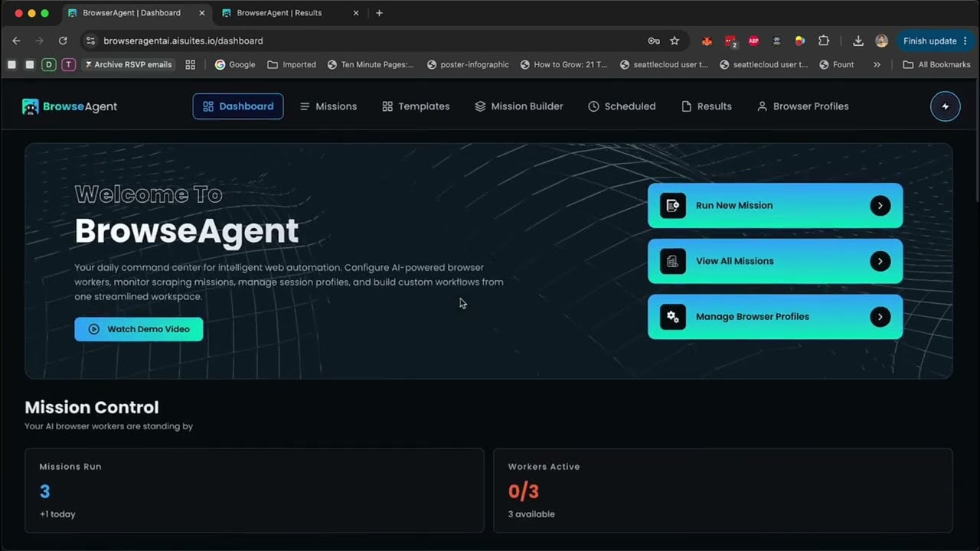Open the Browser Profiles nav tab

803,106
